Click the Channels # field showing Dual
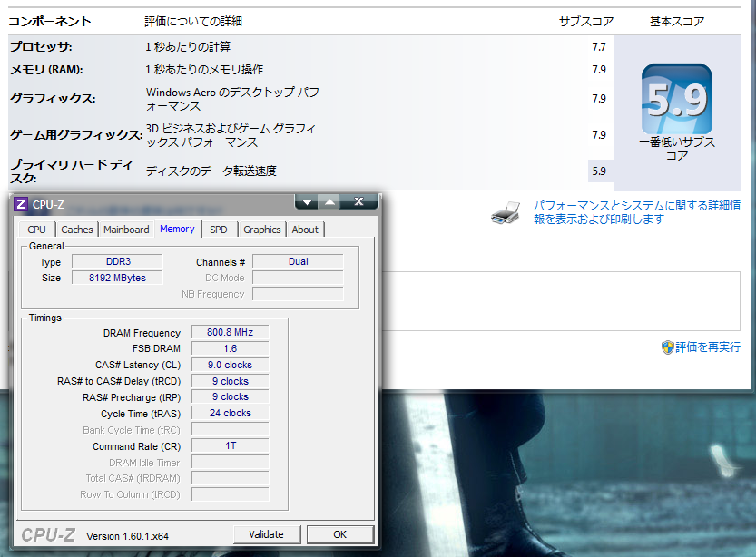Viewport: 756px width, 557px height. coord(298,261)
